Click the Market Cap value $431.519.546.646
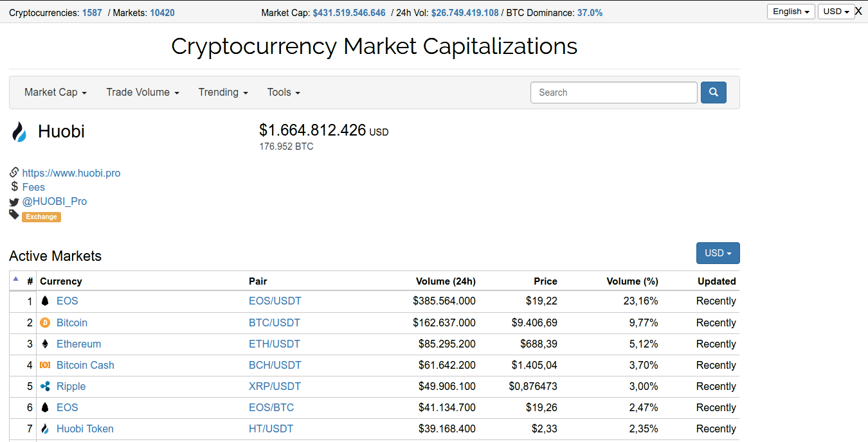 (x=349, y=12)
